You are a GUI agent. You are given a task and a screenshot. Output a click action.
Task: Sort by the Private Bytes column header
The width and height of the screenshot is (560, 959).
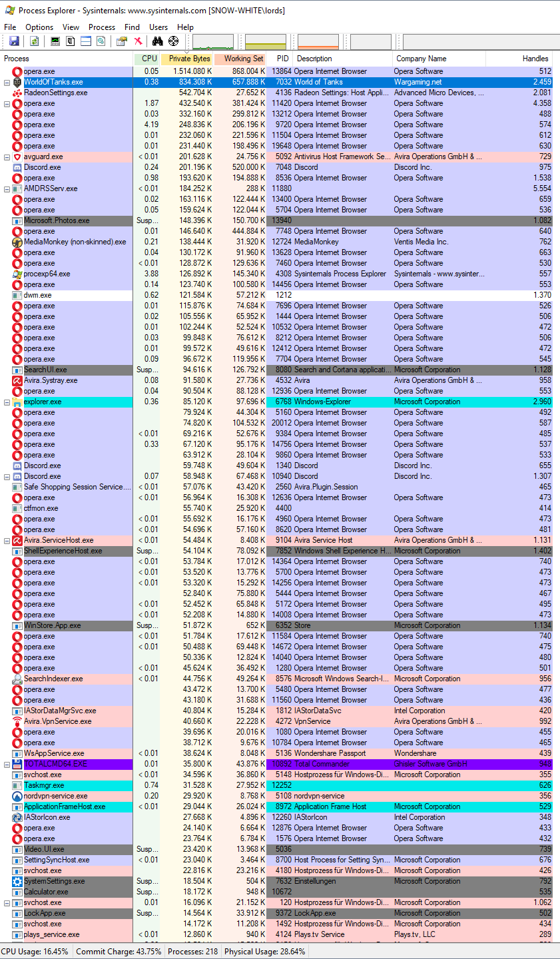tap(187, 59)
